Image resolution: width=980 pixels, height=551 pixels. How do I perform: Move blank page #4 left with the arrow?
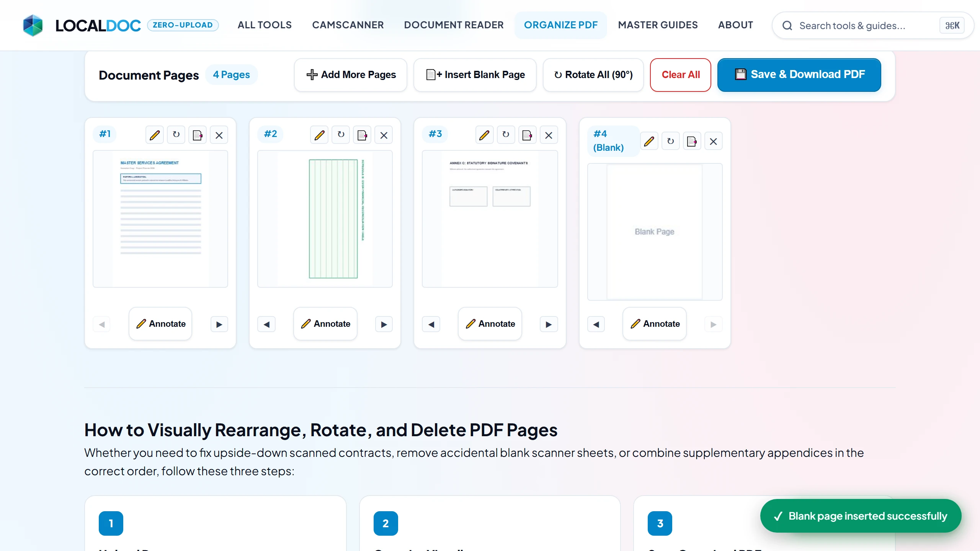(596, 324)
